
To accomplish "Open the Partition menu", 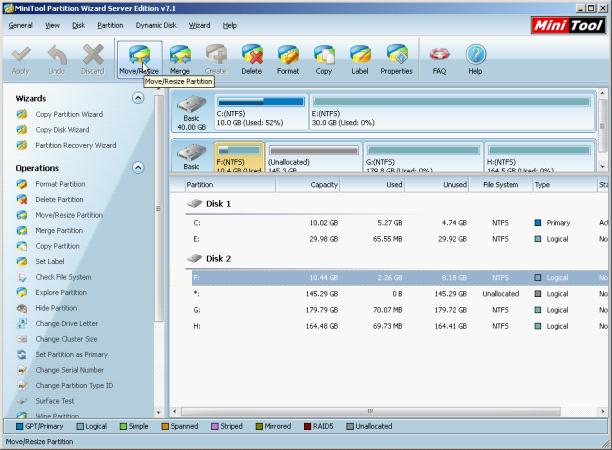I will coord(110,25).
